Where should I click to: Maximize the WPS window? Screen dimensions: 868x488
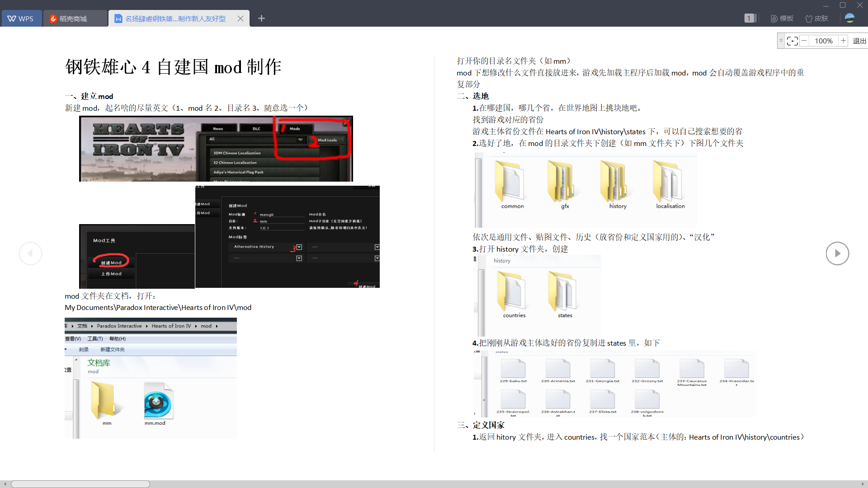tap(843, 5)
